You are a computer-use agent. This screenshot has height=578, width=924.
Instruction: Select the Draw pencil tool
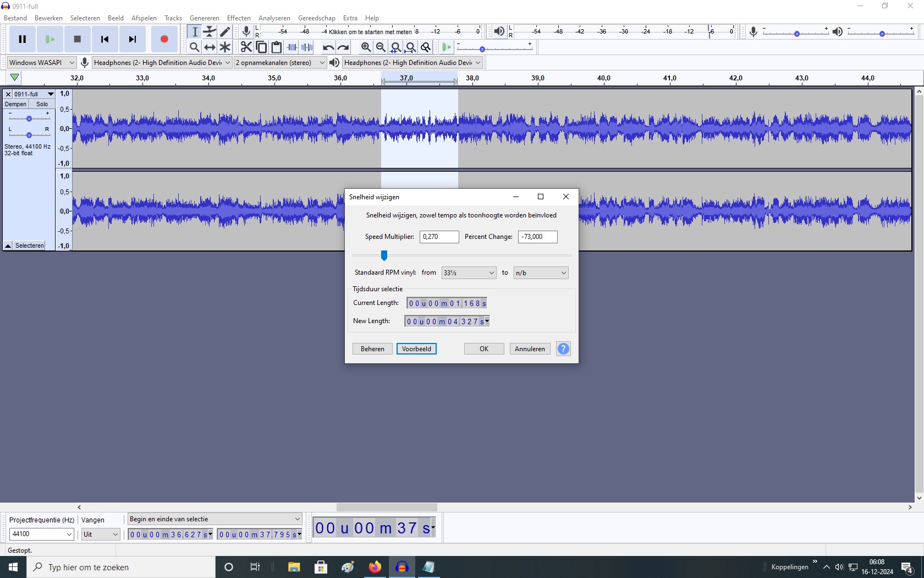point(225,31)
